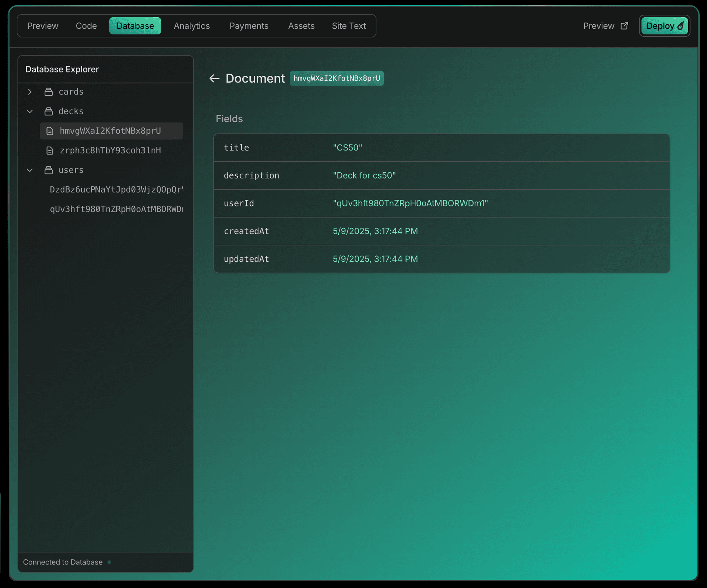
Task: Click the Document heading text
Action: coord(255,78)
